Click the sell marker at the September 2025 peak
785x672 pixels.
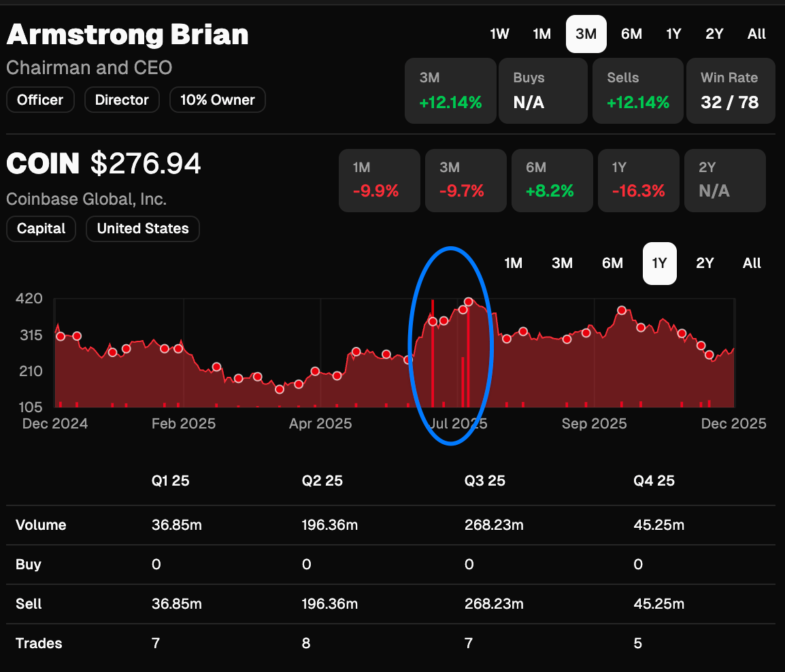(622, 310)
